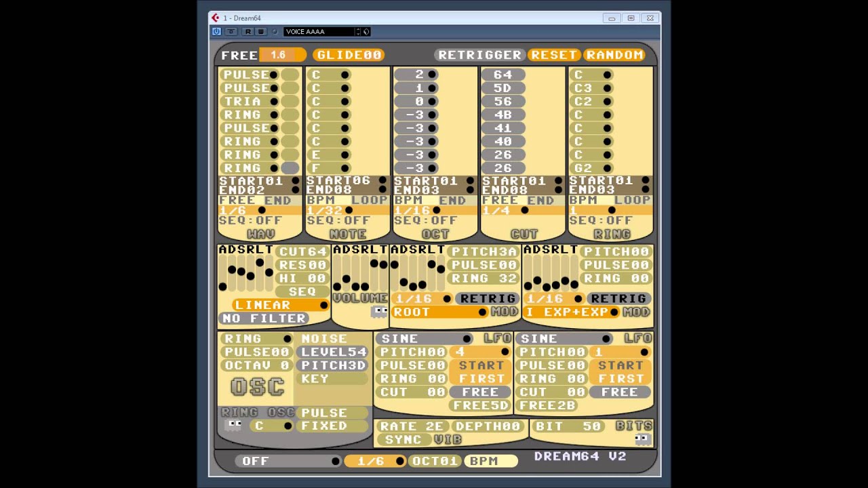Click the RESET button
Screen dimensions: 868x488
coord(554,55)
